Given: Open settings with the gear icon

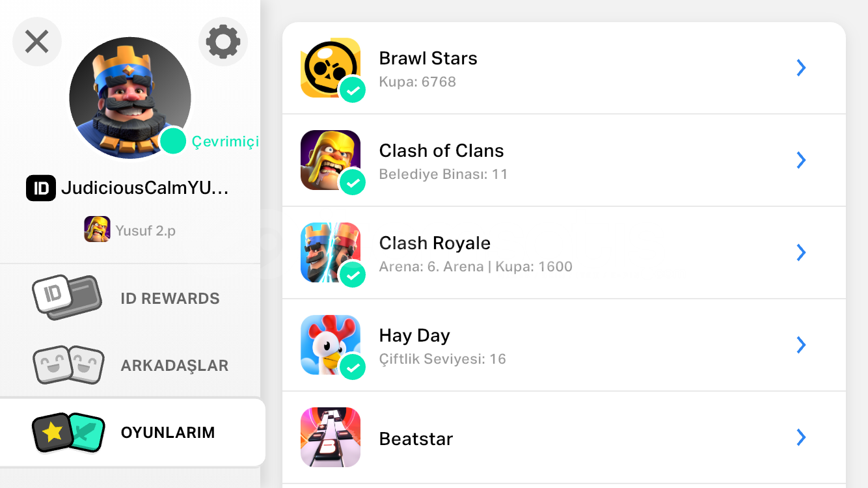Looking at the screenshot, I should [x=223, y=42].
